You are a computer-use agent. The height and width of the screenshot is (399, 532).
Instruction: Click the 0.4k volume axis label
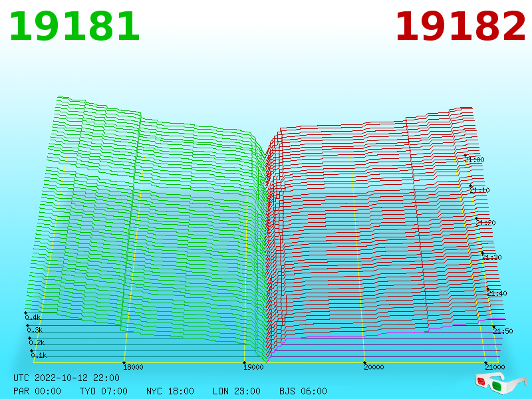click(33, 317)
